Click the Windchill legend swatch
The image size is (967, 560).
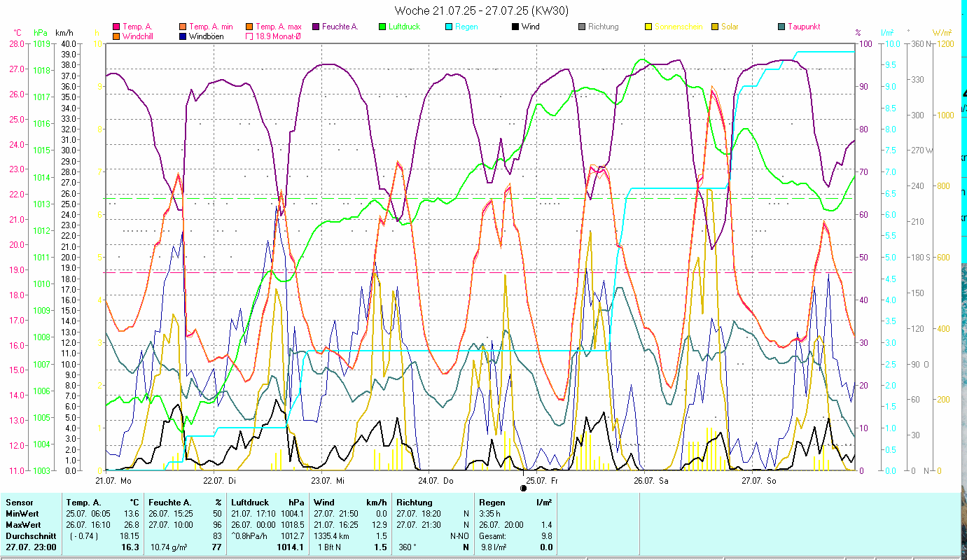pos(116,36)
